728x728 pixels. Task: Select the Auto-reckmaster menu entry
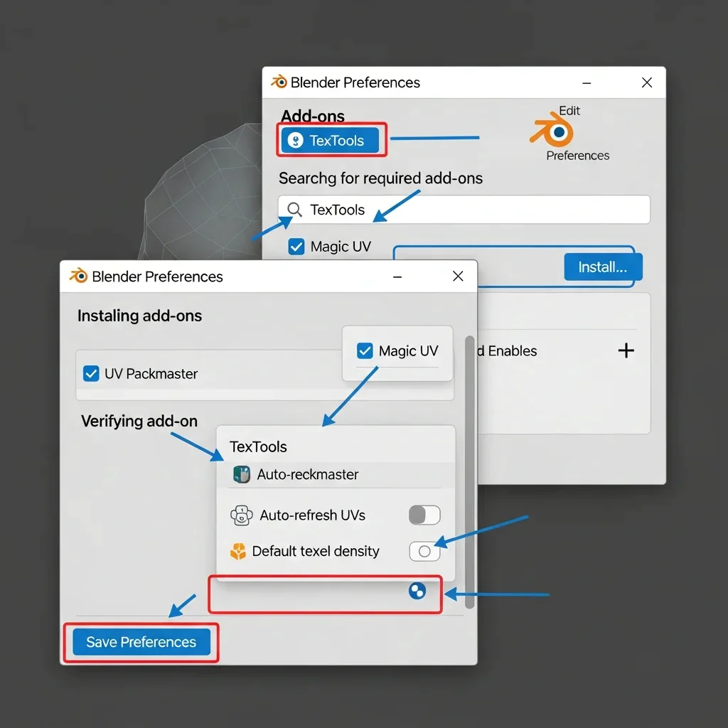click(307, 474)
